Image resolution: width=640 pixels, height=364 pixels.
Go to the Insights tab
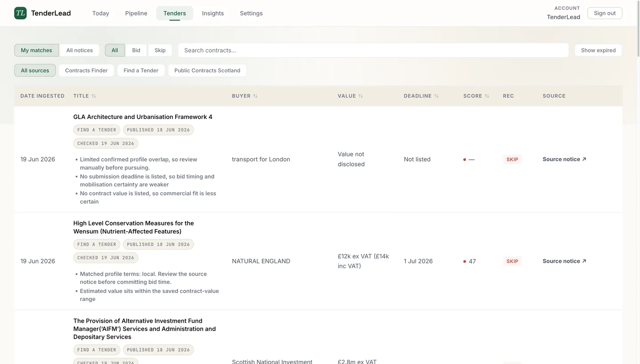click(213, 13)
